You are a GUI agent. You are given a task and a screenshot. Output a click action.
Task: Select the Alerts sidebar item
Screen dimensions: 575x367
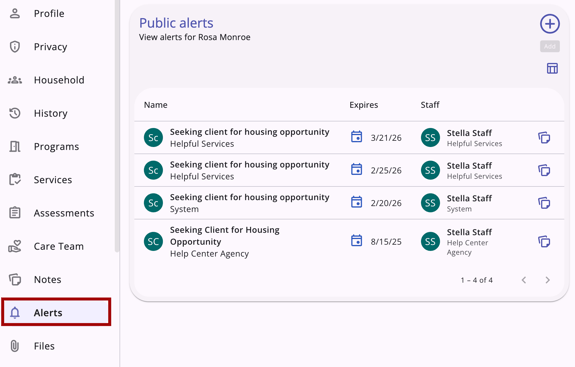(x=56, y=312)
